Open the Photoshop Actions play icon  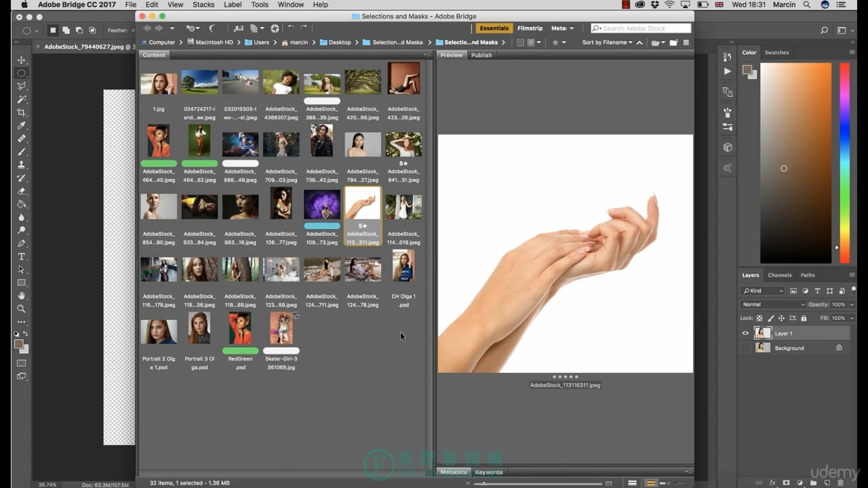tap(728, 71)
